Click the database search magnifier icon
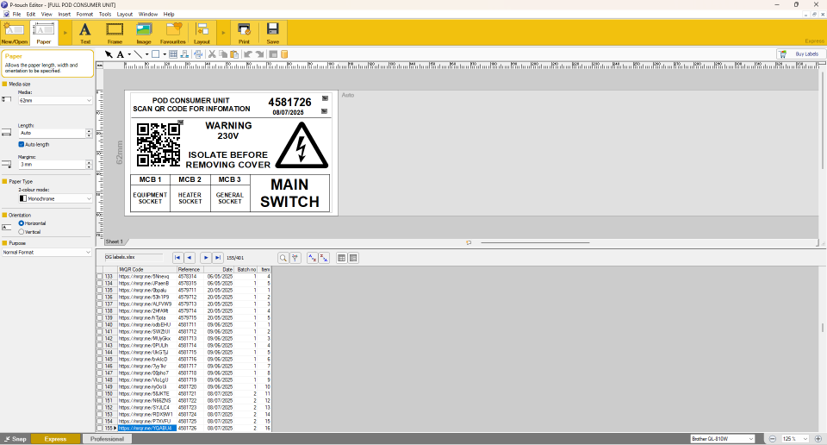 pyautogui.click(x=283, y=258)
